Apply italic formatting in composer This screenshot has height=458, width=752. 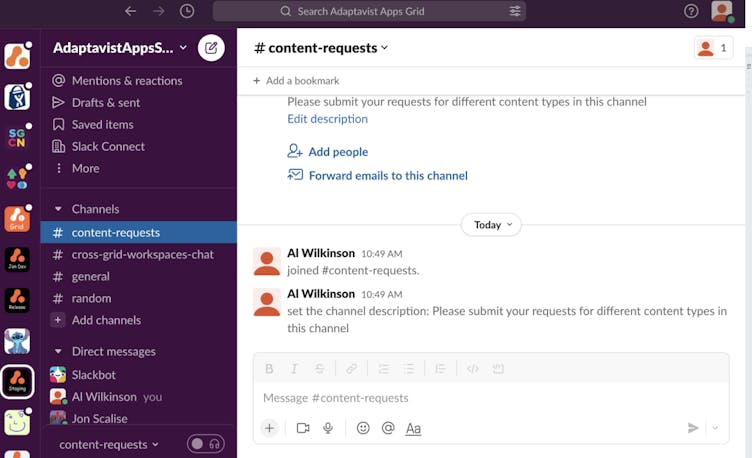(294, 368)
